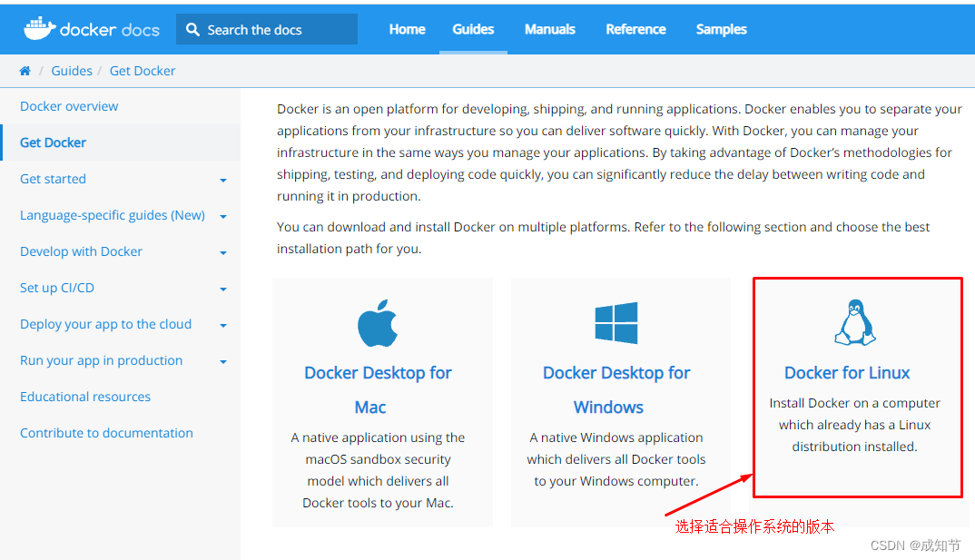This screenshot has height=560, width=975.
Task: Open the Home nav tab
Action: pos(408,29)
